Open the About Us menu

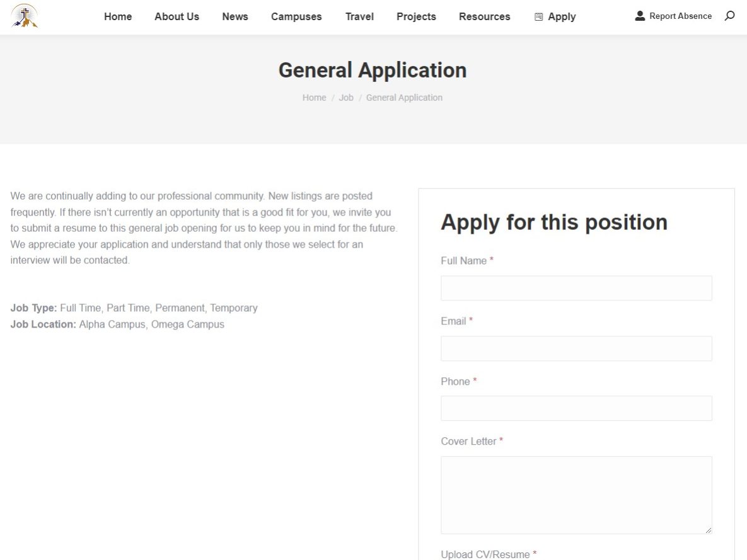[177, 17]
